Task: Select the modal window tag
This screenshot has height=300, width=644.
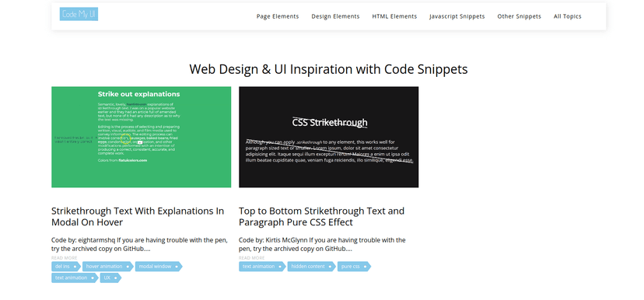Action: (x=159, y=267)
